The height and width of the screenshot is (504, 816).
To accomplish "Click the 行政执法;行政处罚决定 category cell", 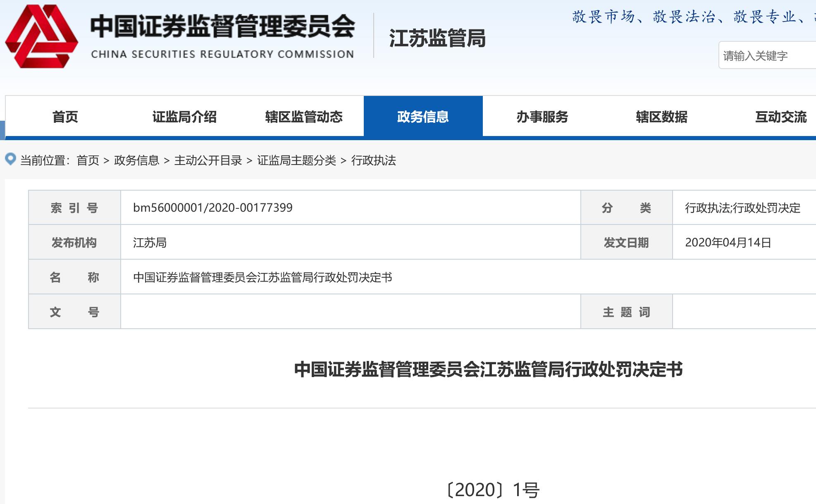I will [x=742, y=208].
